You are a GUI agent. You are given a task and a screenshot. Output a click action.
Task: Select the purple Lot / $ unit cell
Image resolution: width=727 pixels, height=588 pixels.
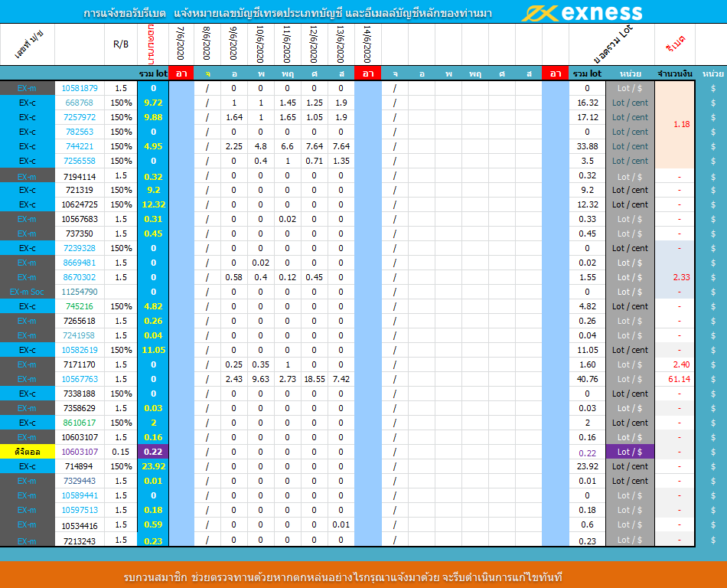coord(630,452)
